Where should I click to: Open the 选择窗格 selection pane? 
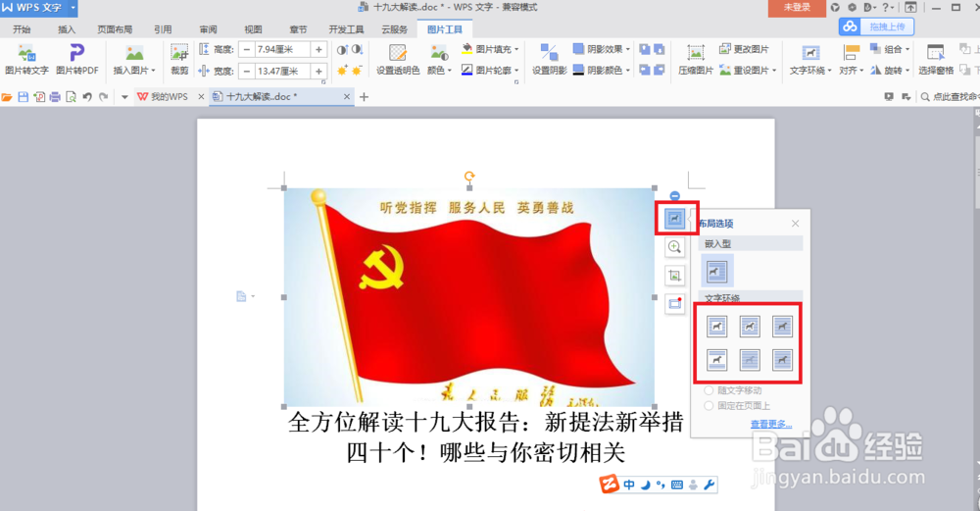click(936, 60)
